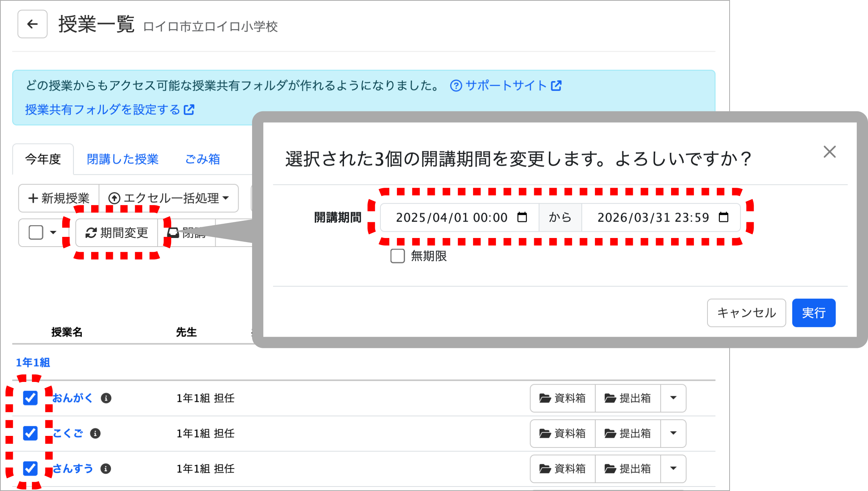Open select-all checkbox dropdown arrow

click(53, 233)
